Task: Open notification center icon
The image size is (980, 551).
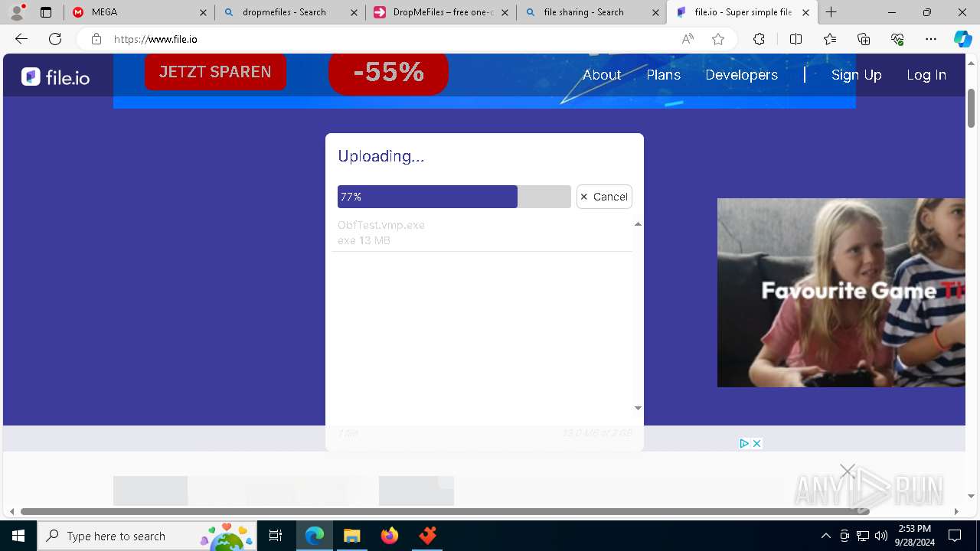Action: click(955, 536)
